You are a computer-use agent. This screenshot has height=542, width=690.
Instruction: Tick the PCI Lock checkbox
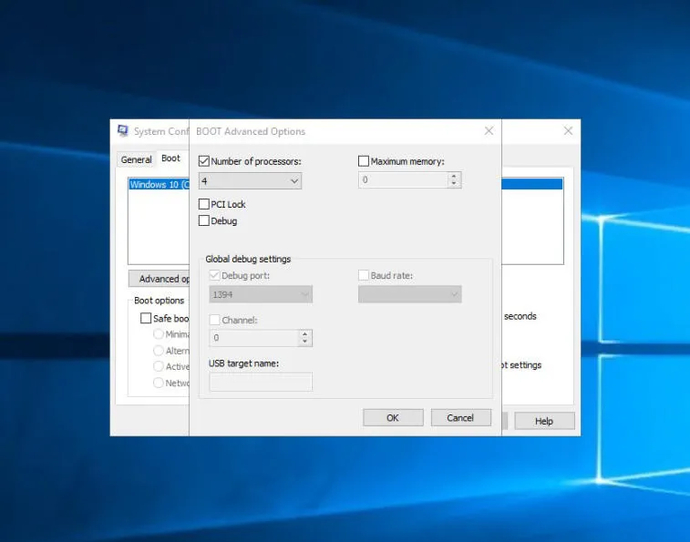tap(204, 204)
